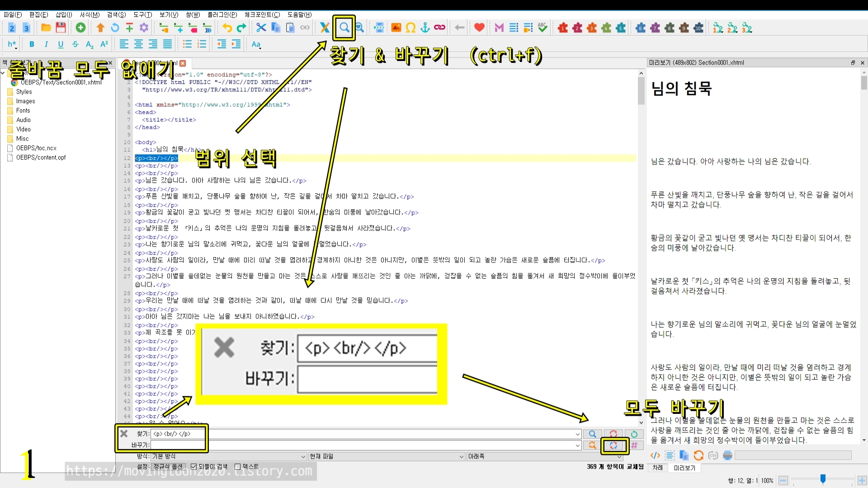The height and width of the screenshot is (488, 868).
Task: Open 검색(S) menu
Action: 116,14
